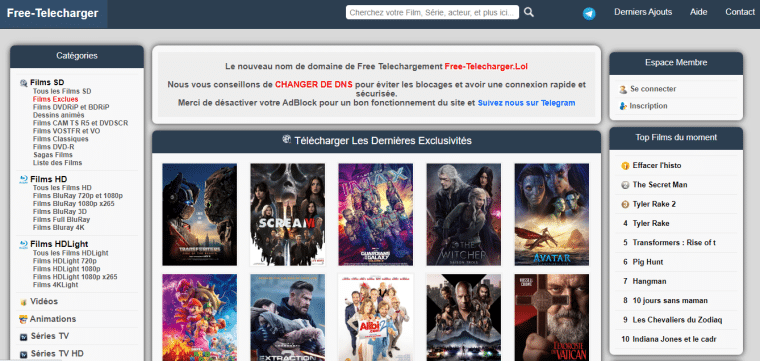Click Suivez nous sur Telegram link

coord(526,103)
